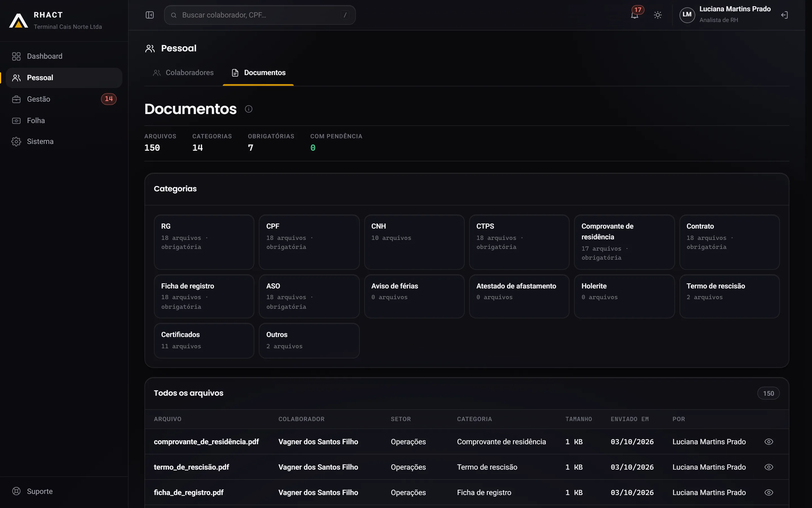
Task: View termo_de_rescisão.pdf eye icon
Action: pos(769,467)
